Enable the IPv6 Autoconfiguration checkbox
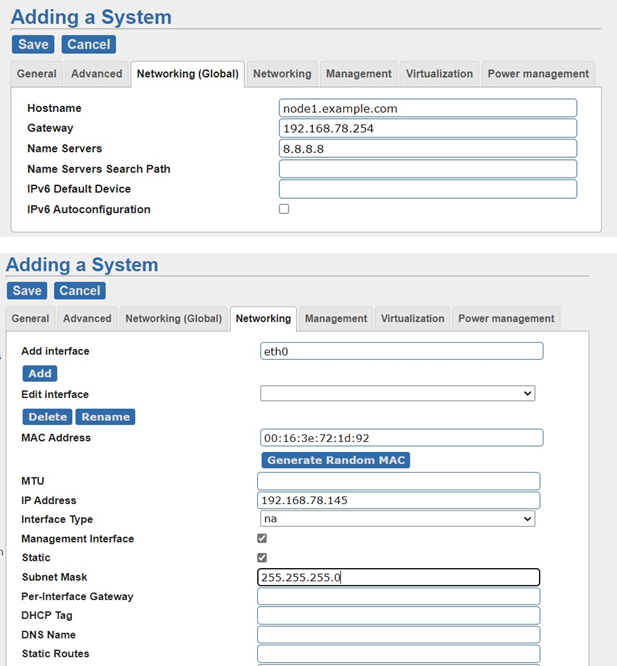 (x=284, y=209)
